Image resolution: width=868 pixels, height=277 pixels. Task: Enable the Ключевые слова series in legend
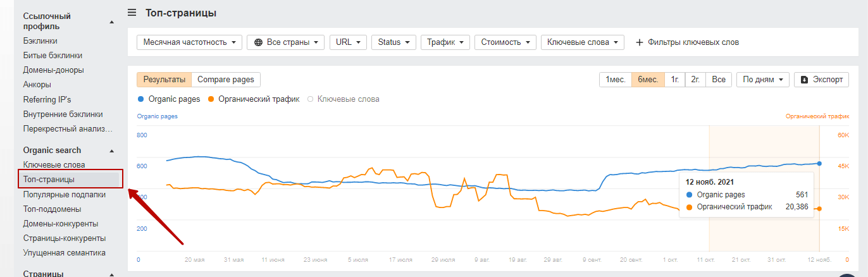tap(344, 99)
